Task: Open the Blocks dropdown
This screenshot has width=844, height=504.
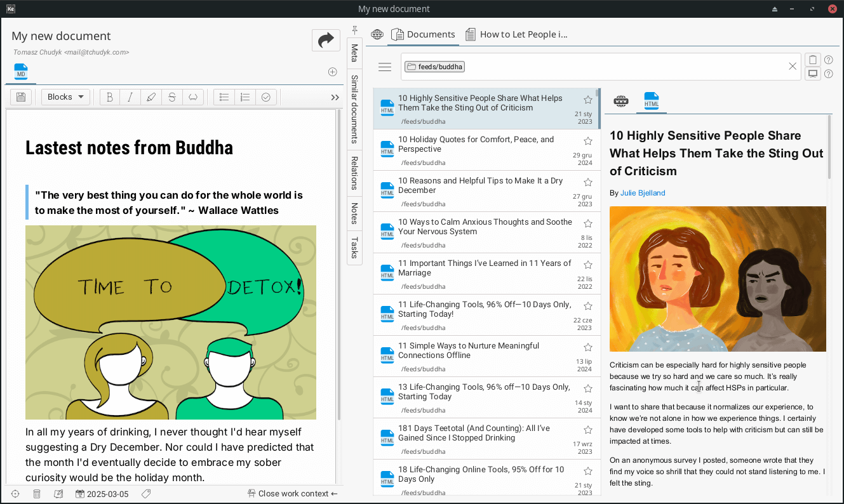Action: pos(65,97)
